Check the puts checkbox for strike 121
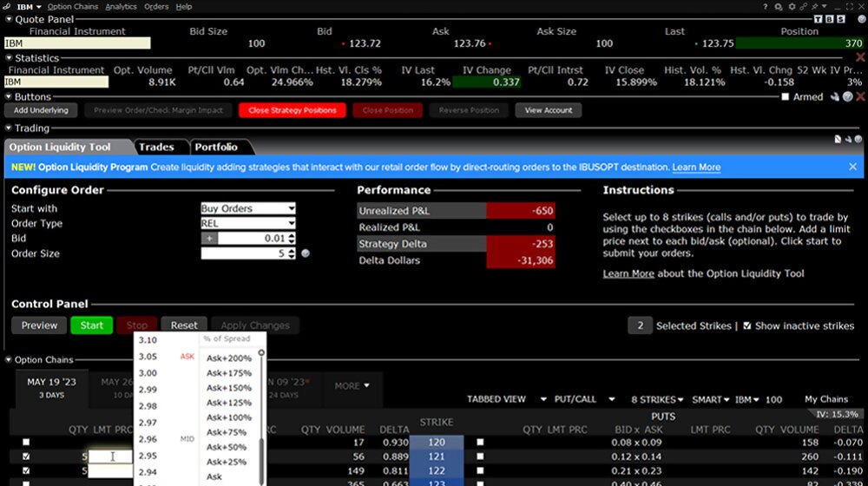This screenshot has width=868, height=486. [x=480, y=456]
